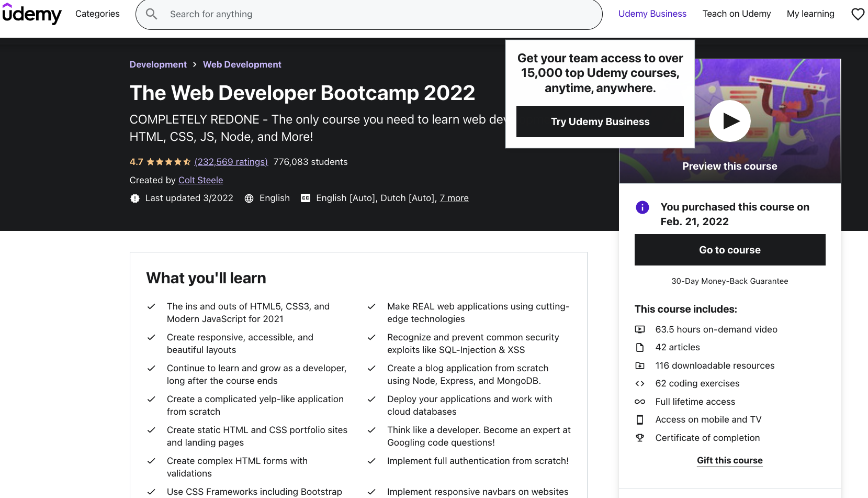This screenshot has height=498, width=868.
Task: Open the wishlist heart icon
Action: tap(858, 14)
